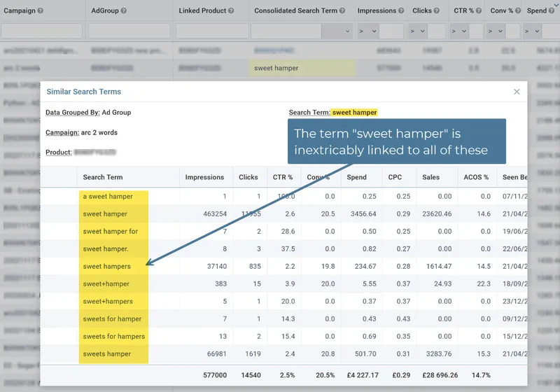Screen dimensions: 560x392
Task: Click the AdGroup filter text box
Action: coord(129,31)
